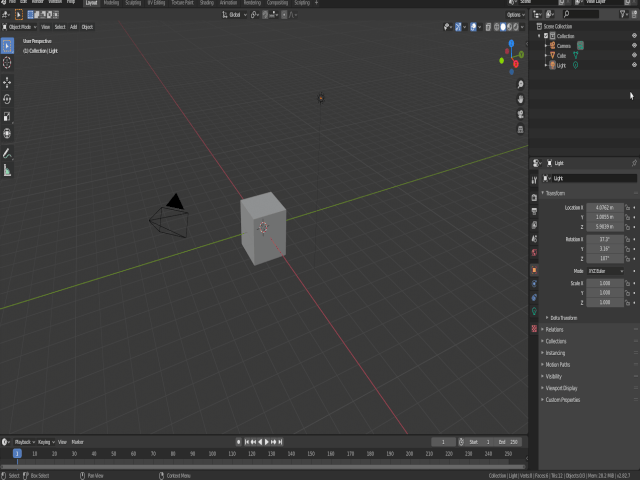Open the View Layer properties tab

(x=534, y=225)
